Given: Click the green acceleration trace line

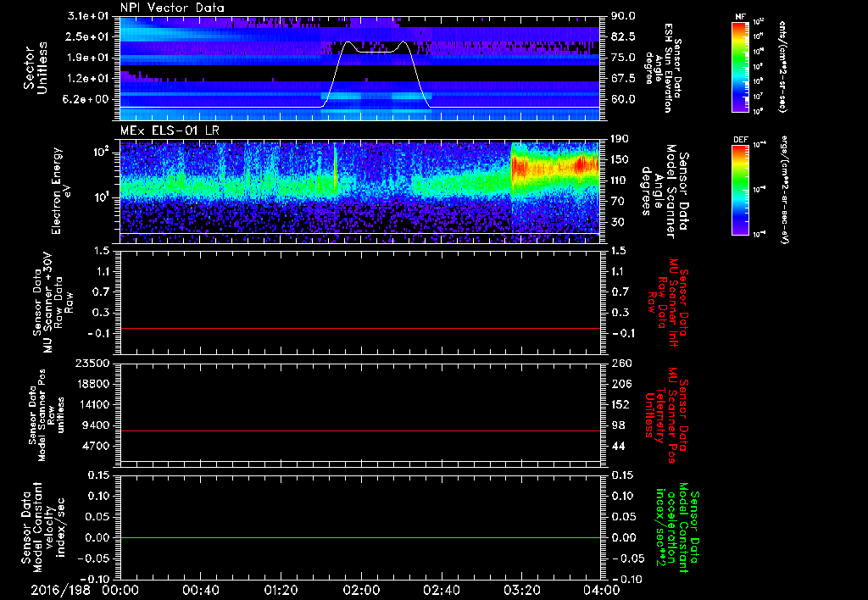Looking at the screenshot, I should pos(359,537).
